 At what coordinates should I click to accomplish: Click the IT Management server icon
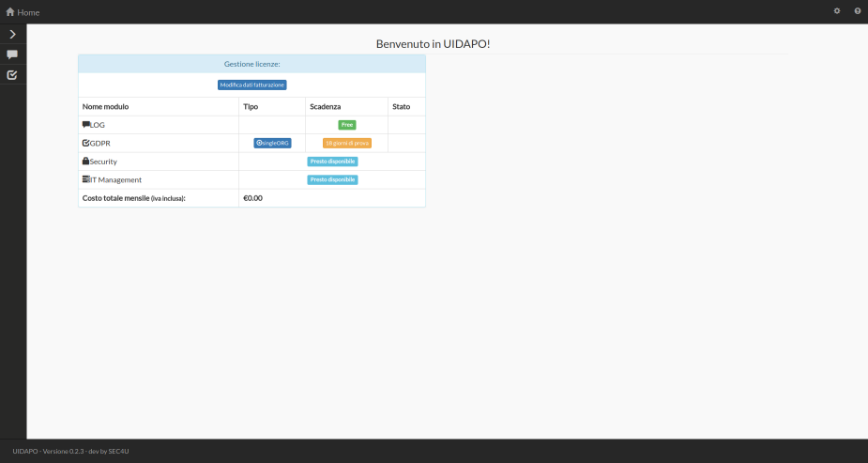click(x=85, y=179)
